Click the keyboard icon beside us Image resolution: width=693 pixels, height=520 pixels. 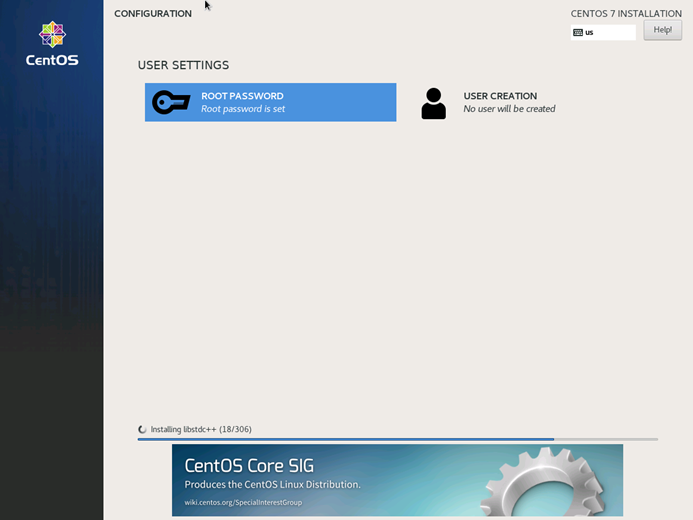(578, 32)
